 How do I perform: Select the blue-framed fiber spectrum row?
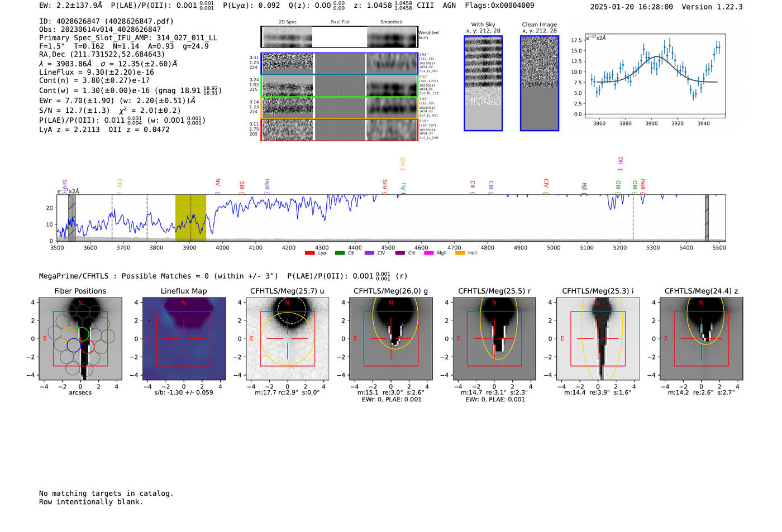tap(339, 64)
